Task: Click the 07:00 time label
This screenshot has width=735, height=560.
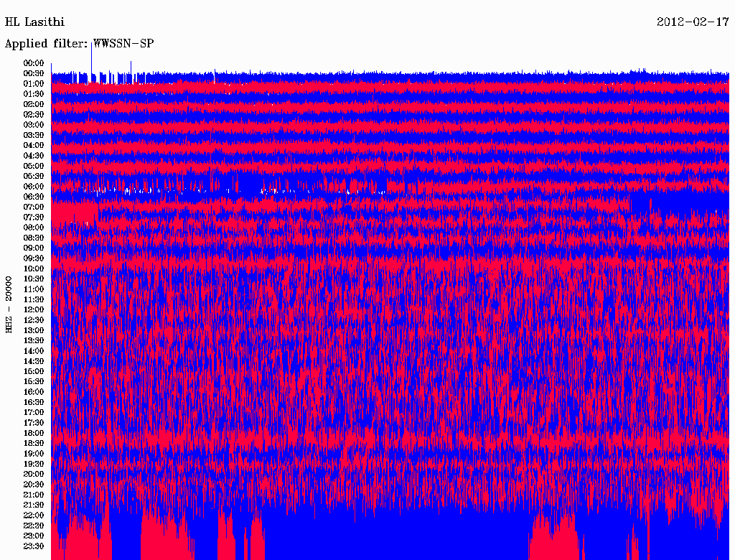Action: (x=34, y=207)
